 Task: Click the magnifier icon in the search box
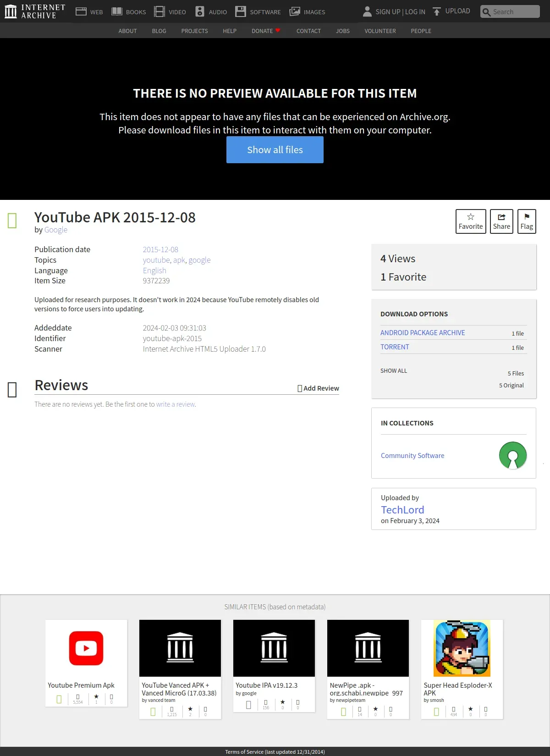[x=487, y=12]
